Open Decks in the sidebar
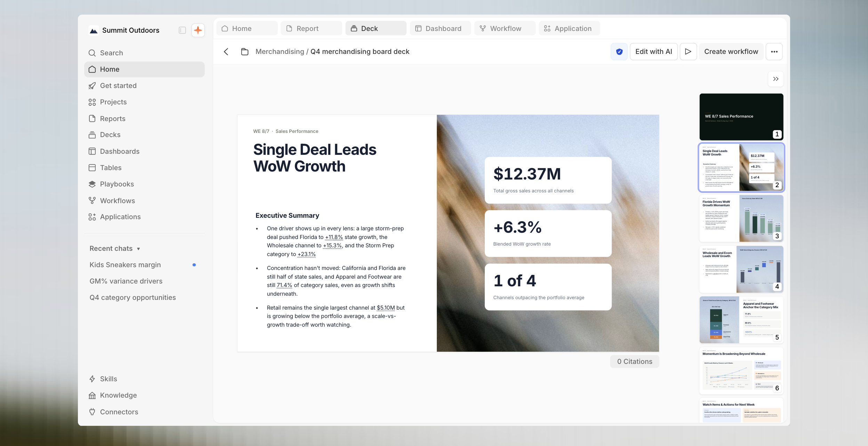 [144, 135]
